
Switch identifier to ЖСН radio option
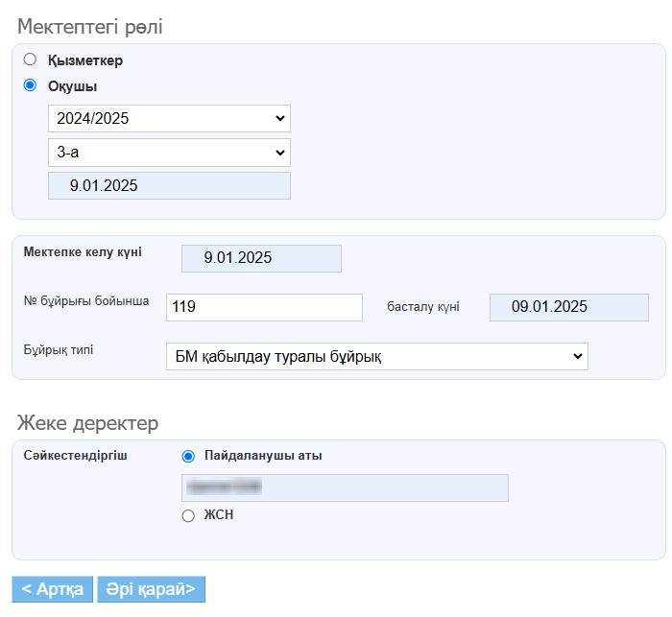point(188,515)
